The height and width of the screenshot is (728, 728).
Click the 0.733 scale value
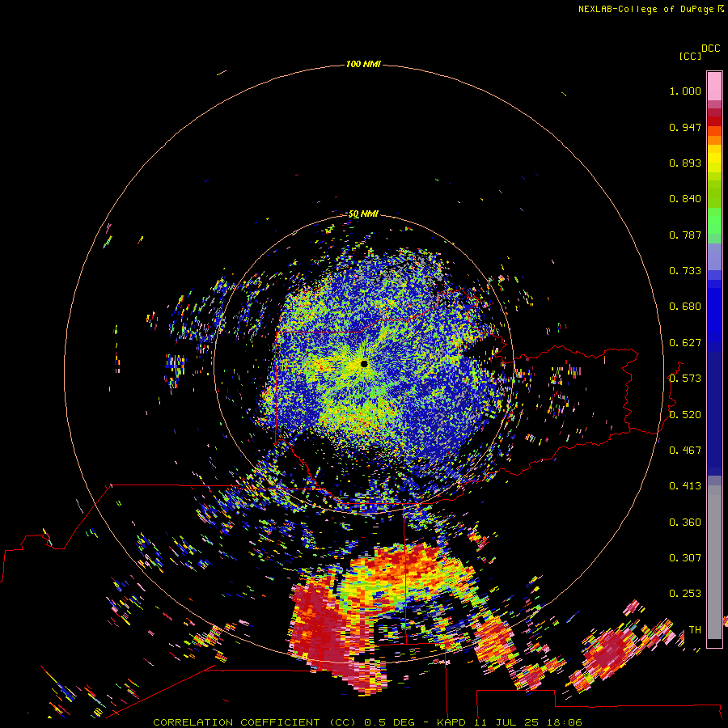(x=685, y=271)
